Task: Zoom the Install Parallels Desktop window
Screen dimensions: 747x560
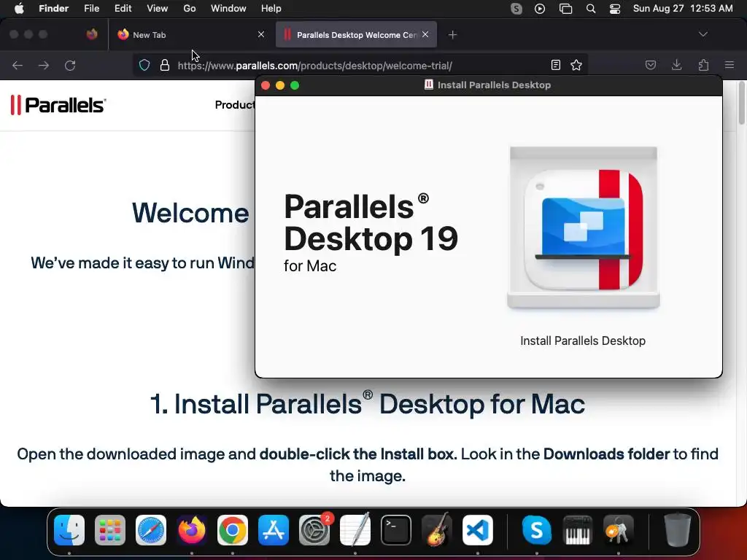Action: coord(295,85)
